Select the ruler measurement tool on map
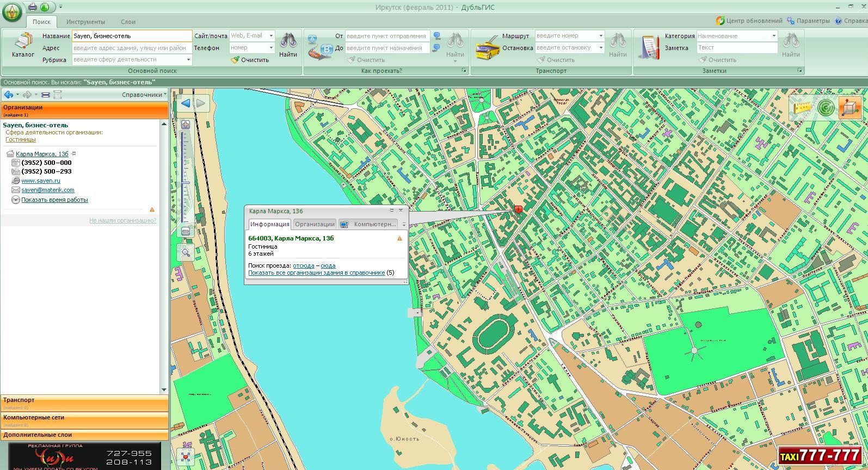This screenshot has width=868, height=470. point(802,107)
